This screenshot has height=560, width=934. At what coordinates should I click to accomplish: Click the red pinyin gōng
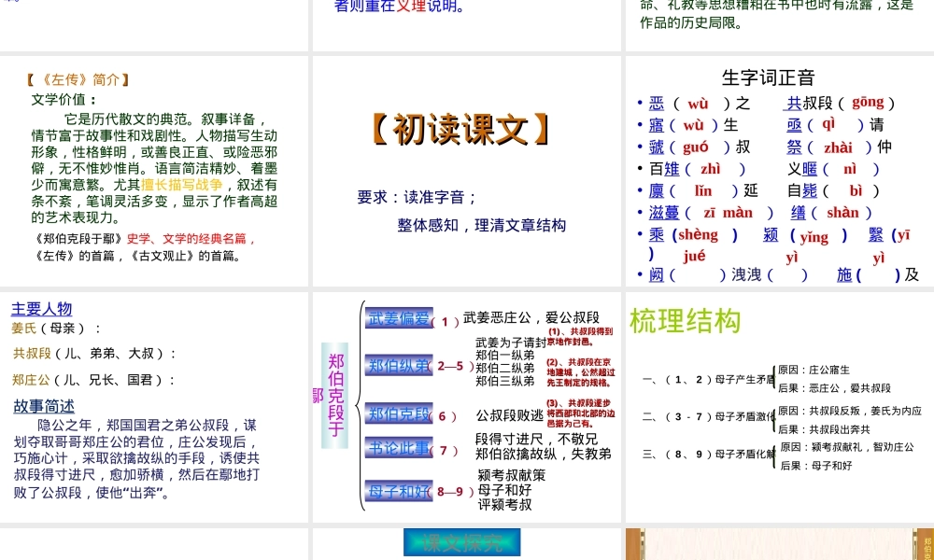[868, 102]
